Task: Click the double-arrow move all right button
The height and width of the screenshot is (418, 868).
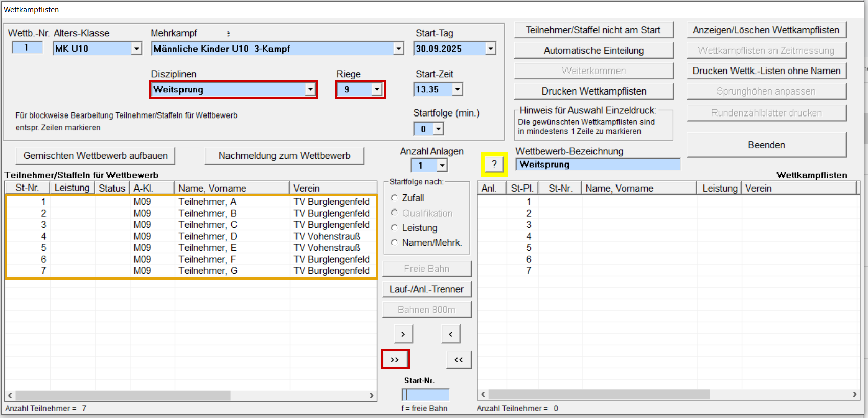Action: pos(395,359)
